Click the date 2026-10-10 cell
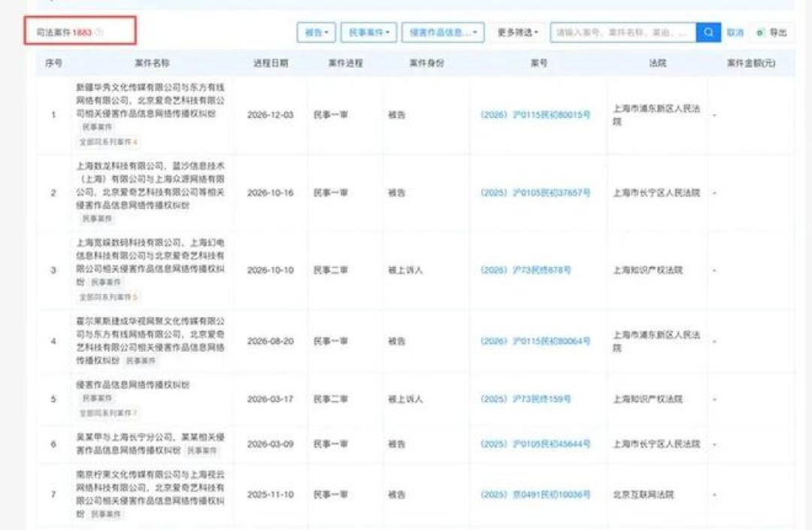The height and width of the screenshot is (530, 812). [x=271, y=270]
